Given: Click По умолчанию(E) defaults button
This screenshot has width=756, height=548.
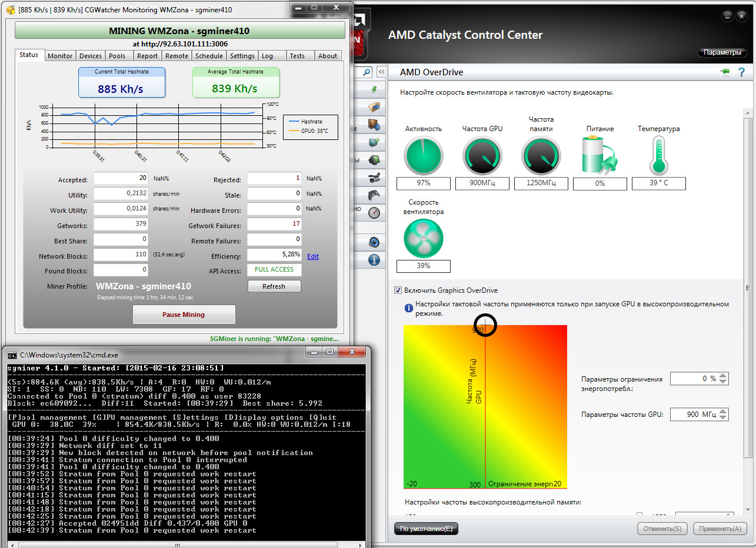Looking at the screenshot, I should tap(426, 529).
